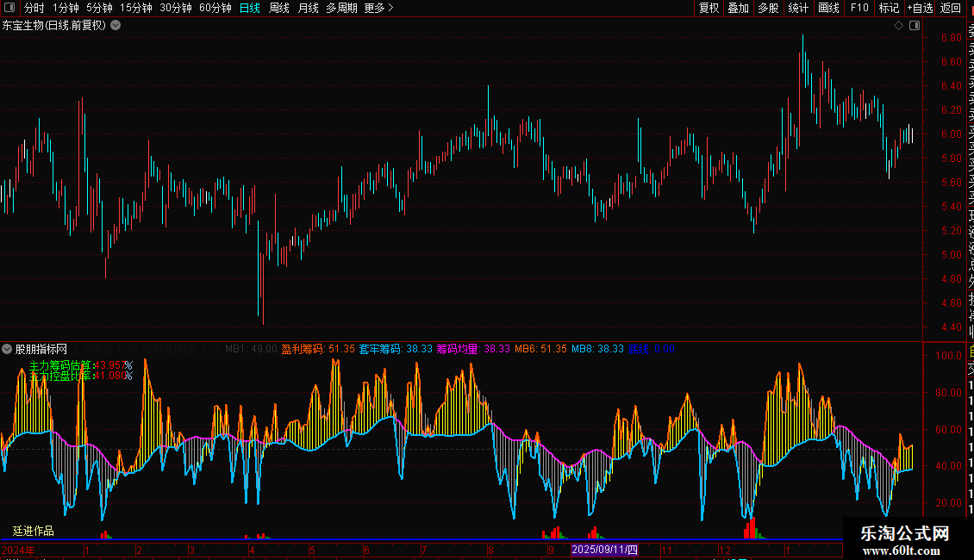
Task: Click the 100.0 indicator axis label
Action: tap(948, 356)
